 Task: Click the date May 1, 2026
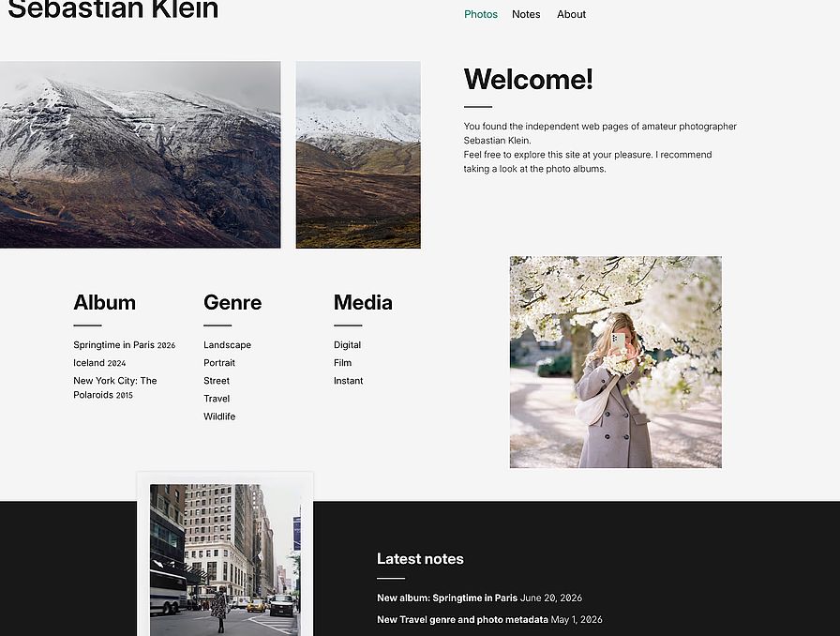point(577,619)
